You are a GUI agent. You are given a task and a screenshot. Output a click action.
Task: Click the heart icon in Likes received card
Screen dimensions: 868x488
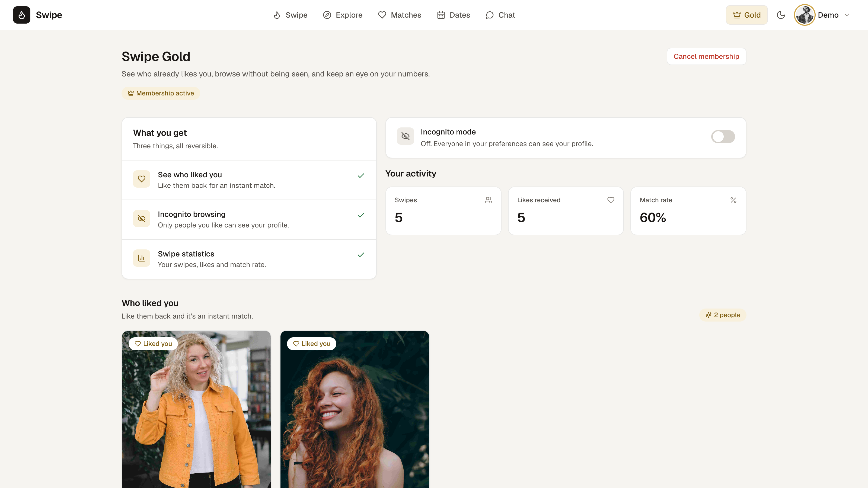(x=611, y=200)
